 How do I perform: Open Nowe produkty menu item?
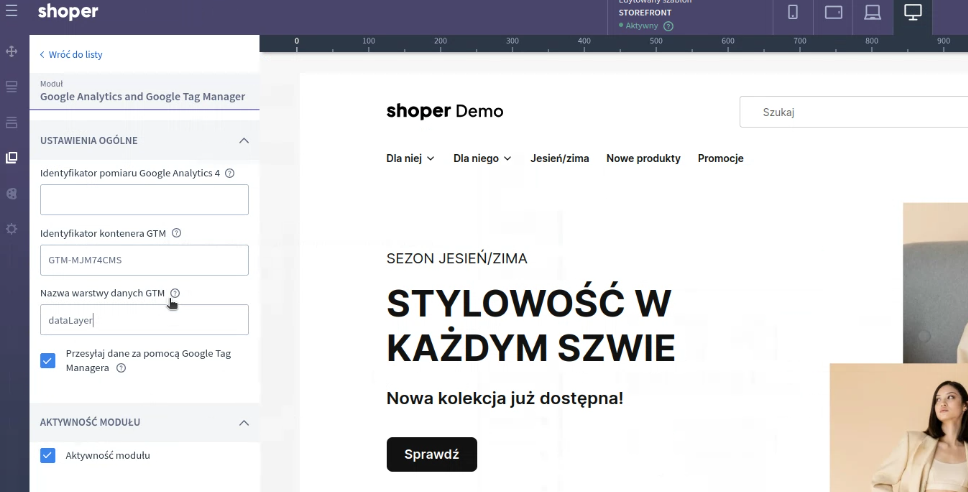(x=643, y=159)
